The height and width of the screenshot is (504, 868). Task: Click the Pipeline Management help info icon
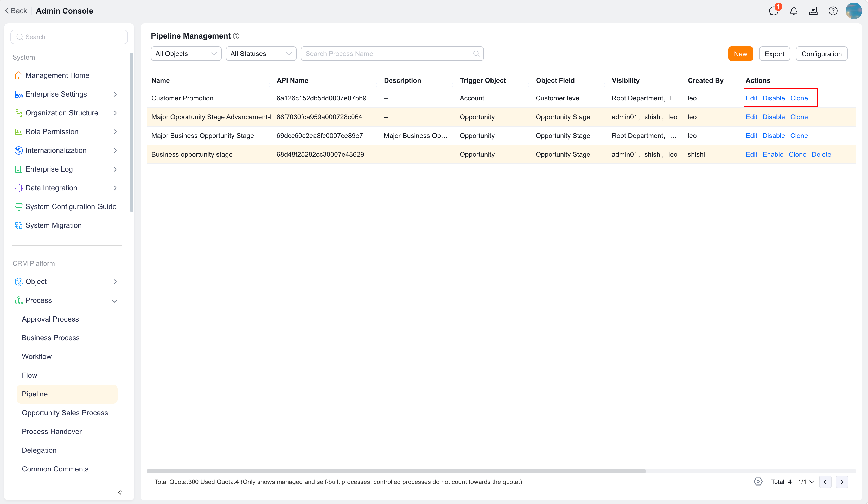236,36
